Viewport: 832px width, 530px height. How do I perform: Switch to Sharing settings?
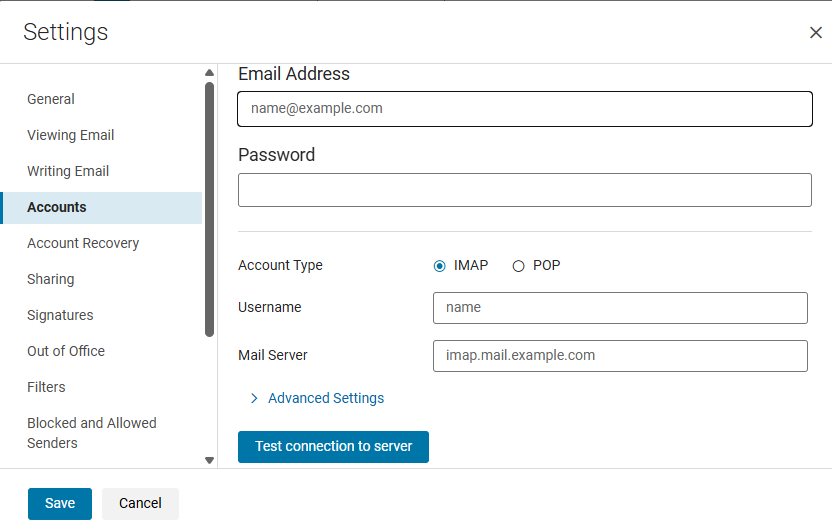pos(51,279)
